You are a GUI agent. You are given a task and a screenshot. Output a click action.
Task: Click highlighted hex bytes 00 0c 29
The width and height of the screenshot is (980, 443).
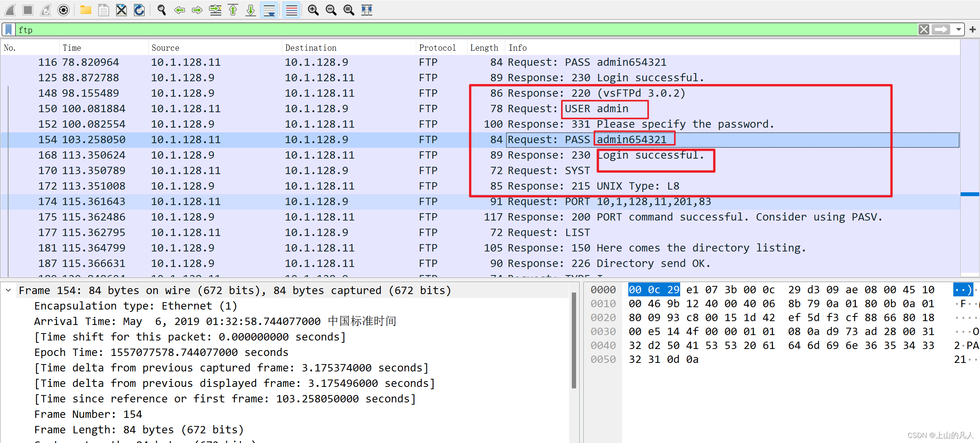coord(654,290)
